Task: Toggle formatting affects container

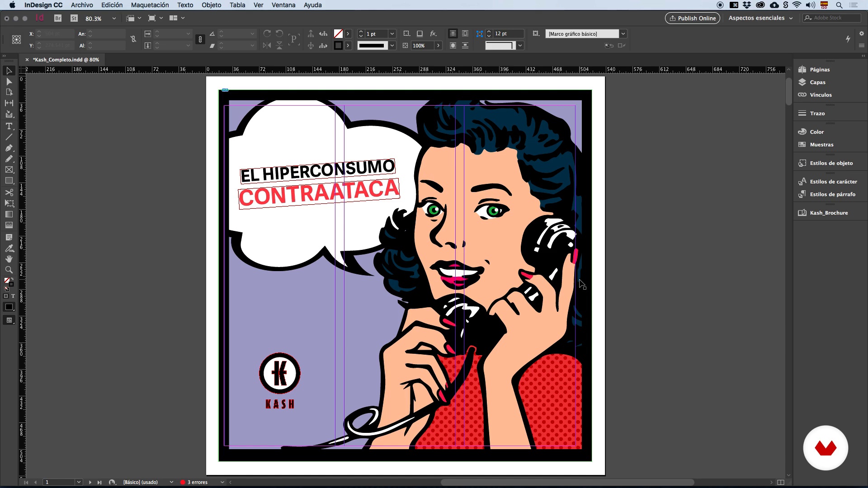Action: pyautogui.click(x=6, y=296)
